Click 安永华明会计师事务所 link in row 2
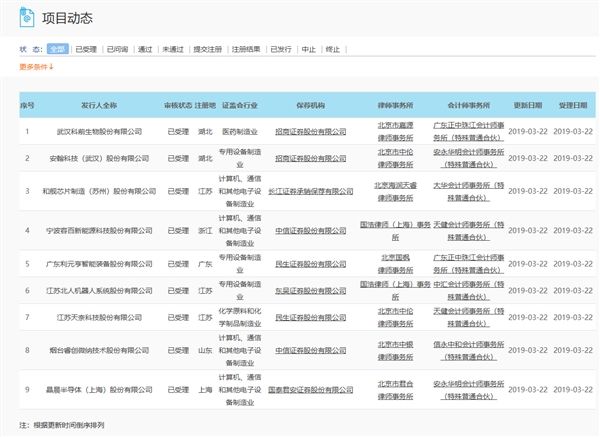Viewport: 600px width, 437px height. [x=469, y=158]
